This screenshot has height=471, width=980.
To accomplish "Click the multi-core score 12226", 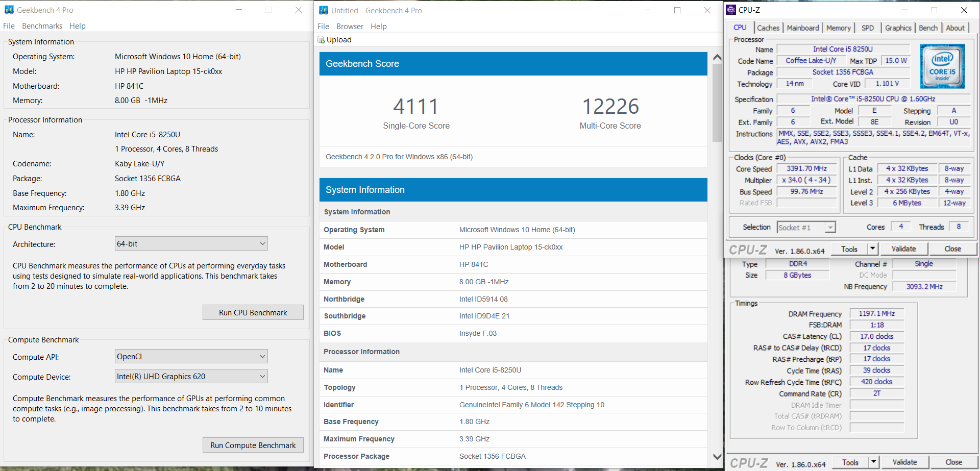I will tap(610, 107).
